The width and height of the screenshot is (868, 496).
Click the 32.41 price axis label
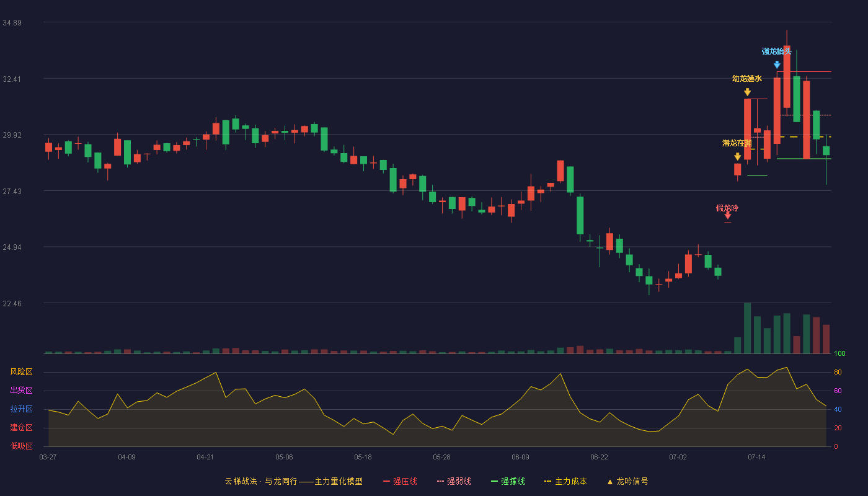(x=12, y=79)
